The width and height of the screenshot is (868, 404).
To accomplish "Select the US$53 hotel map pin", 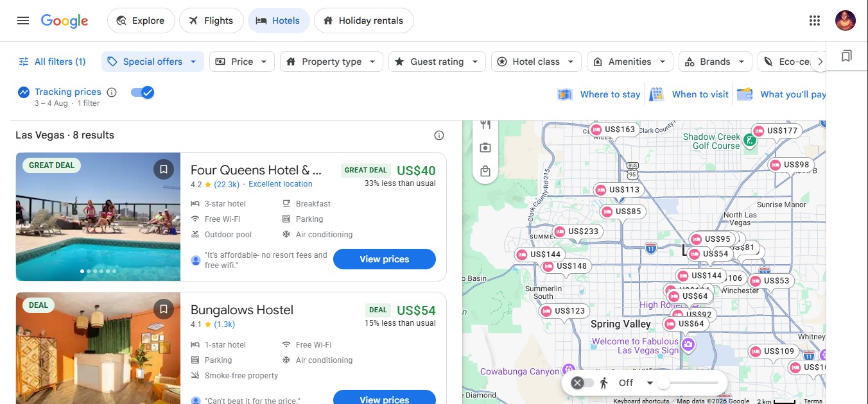I will [770, 281].
